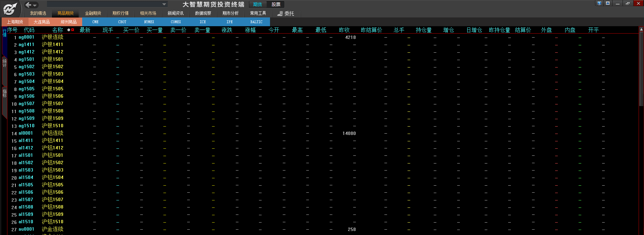
Task: Select contract code ag1412
Action: 26,52
